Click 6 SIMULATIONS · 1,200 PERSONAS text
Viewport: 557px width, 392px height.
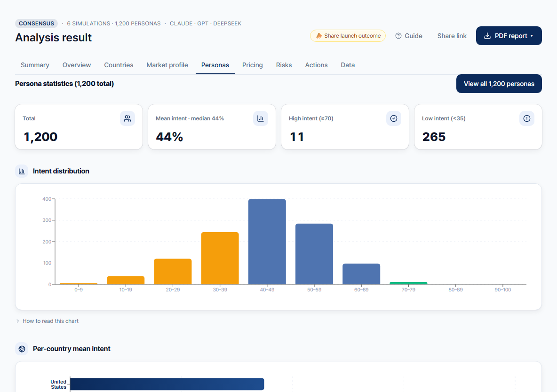(x=114, y=24)
